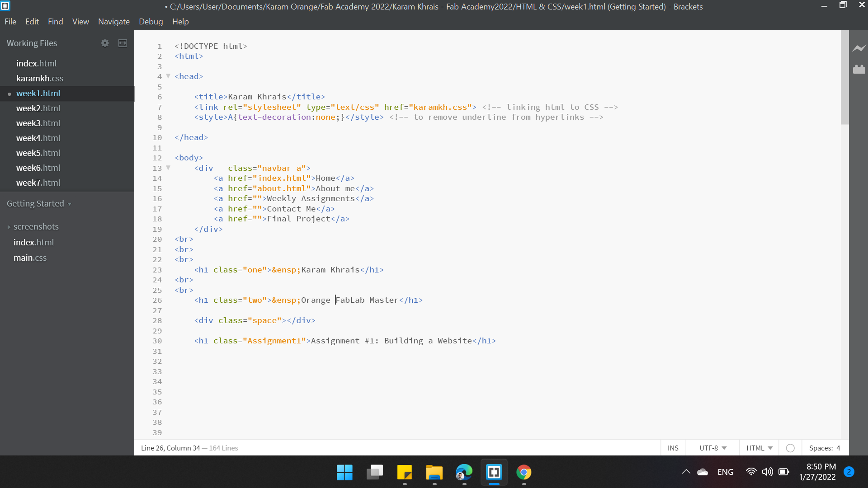The width and height of the screenshot is (868, 488).
Task: Open the Help menu
Action: point(180,21)
